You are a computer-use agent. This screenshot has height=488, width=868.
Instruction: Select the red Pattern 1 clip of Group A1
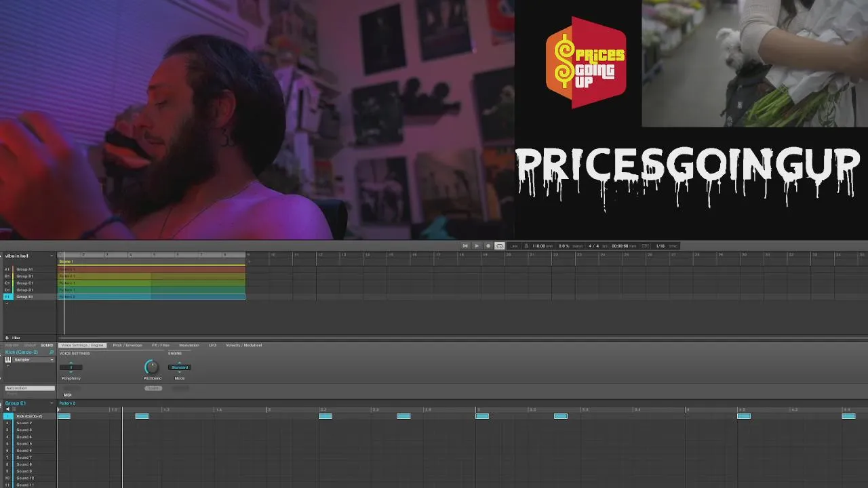click(x=151, y=269)
